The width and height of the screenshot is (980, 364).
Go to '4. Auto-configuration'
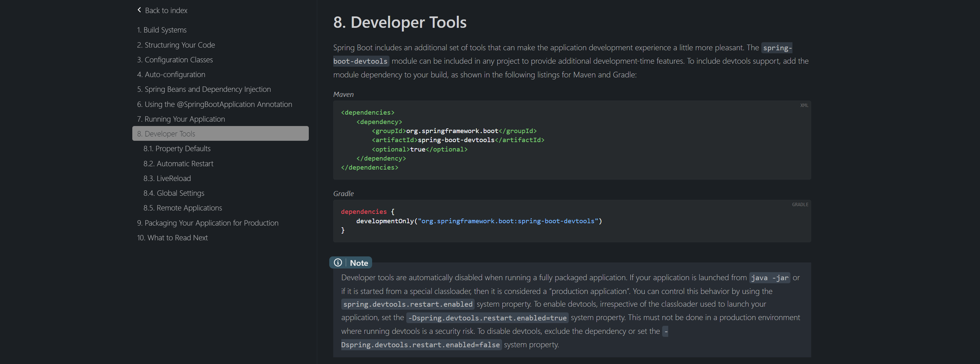coord(171,74)
